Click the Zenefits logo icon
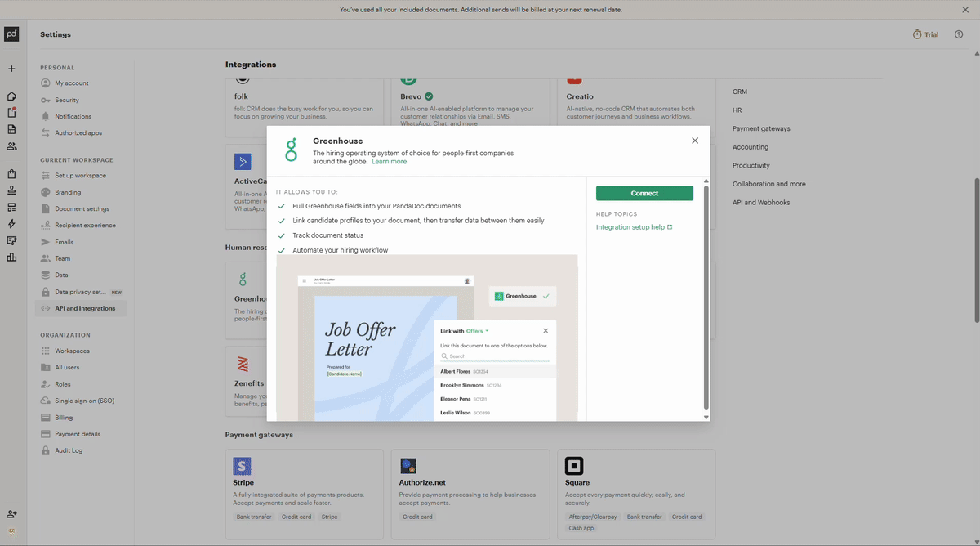This screenshot has height=546, width=980. coord(243,364)
